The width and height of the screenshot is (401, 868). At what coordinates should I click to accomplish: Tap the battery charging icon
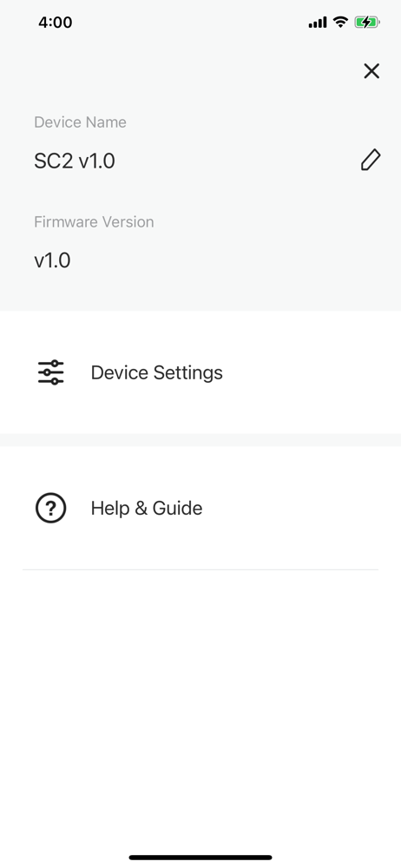367,23
